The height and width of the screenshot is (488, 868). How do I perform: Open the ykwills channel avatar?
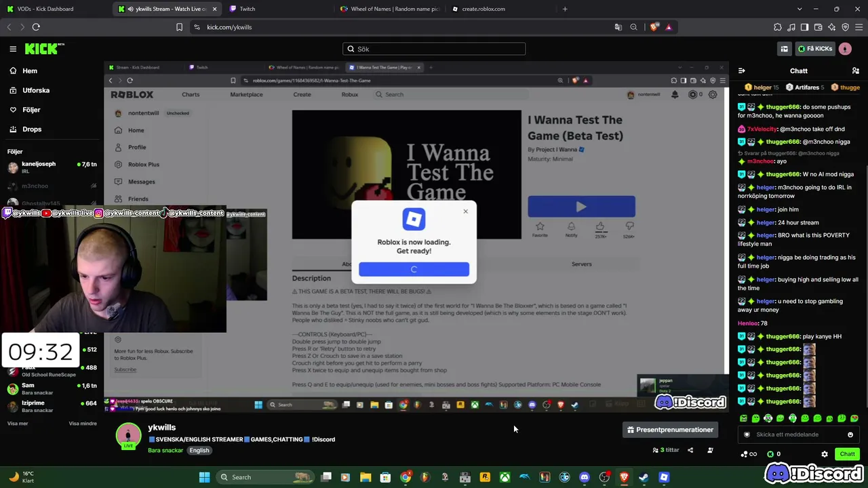pyautogui.click(x=128, y=436)
